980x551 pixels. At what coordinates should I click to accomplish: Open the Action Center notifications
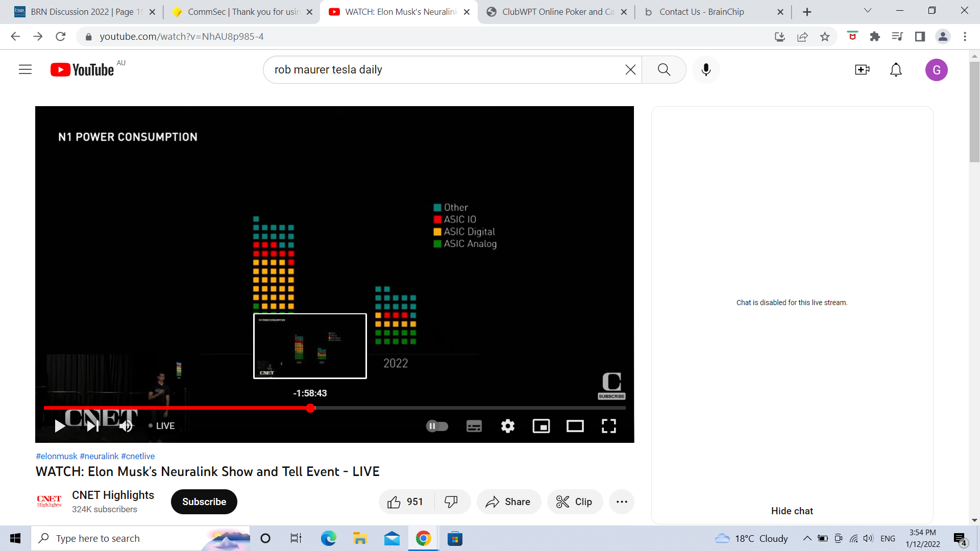pyautogui.click(x=960, y=539)
